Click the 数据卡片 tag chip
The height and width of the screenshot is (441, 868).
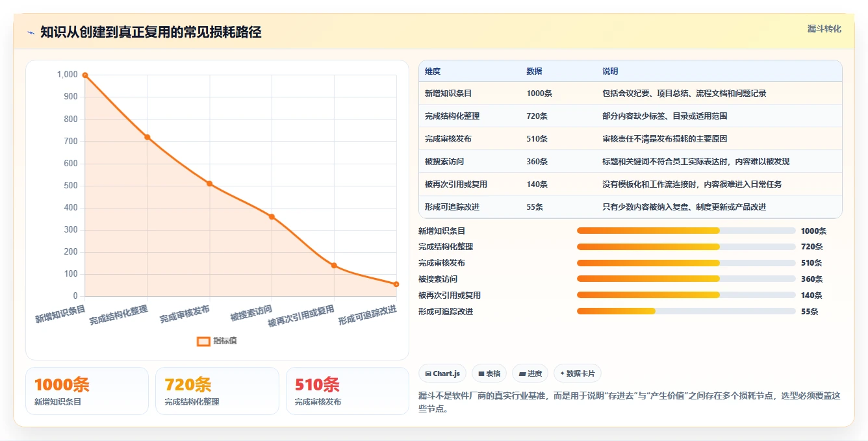point(578,373)
